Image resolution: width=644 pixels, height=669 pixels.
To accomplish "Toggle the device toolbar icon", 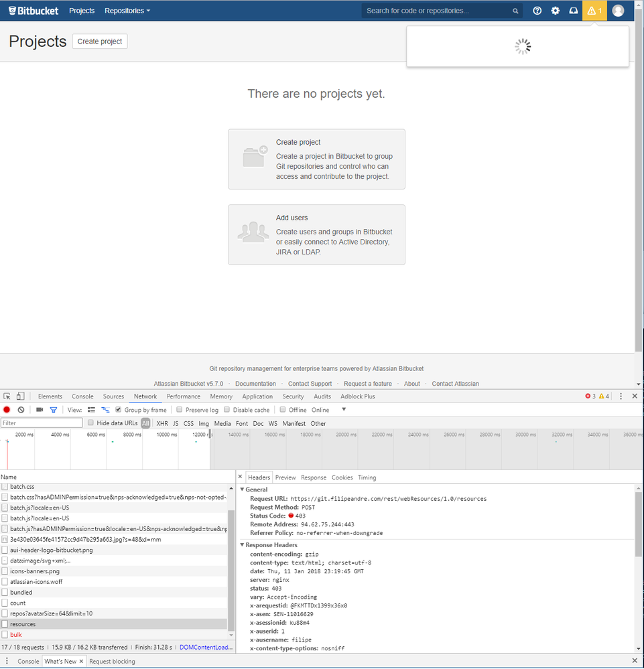I will (20, 396).
